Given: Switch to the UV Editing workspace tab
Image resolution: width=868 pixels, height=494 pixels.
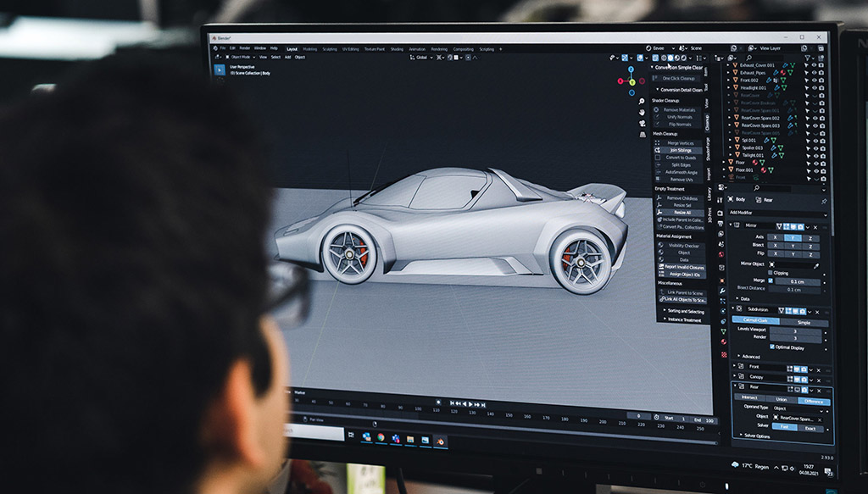Looking at the screenshot, I should (x=350, y=49).
